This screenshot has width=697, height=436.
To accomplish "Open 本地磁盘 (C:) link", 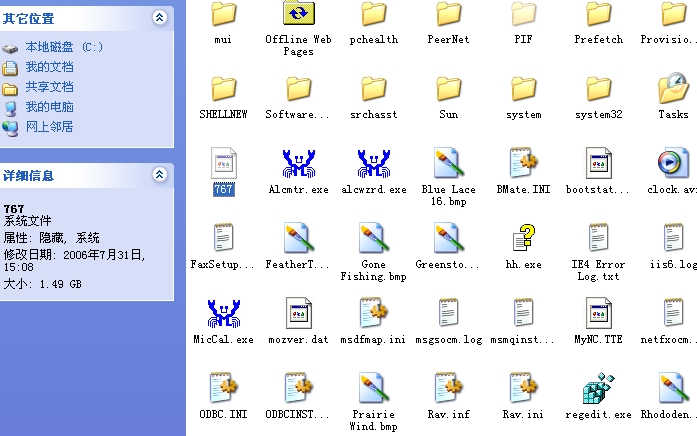I will 64,47.
